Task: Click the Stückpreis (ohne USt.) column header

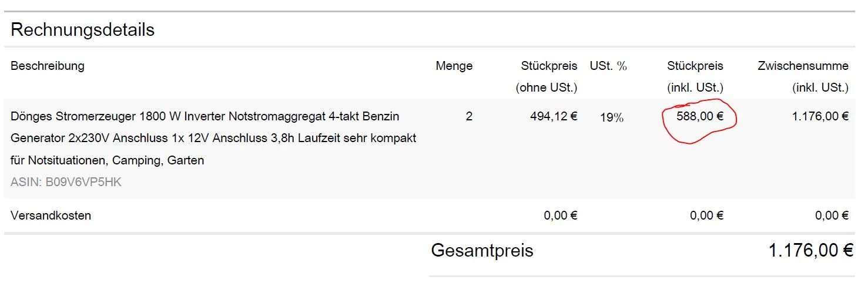Action: (548, 76)
